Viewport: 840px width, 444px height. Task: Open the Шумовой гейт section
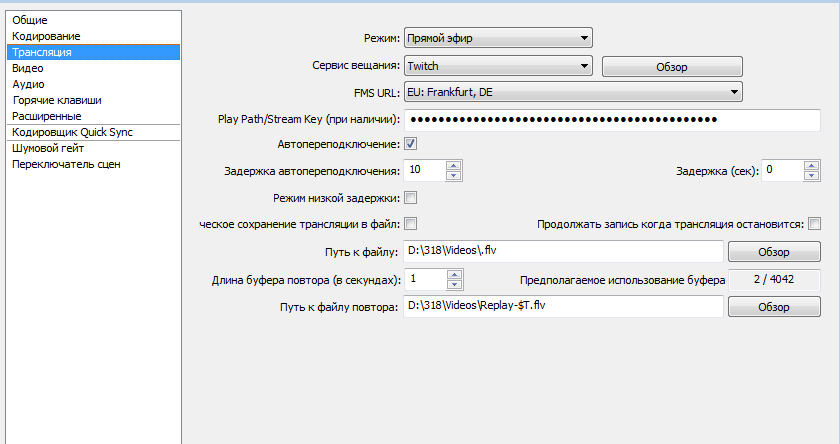coord(94,148)
